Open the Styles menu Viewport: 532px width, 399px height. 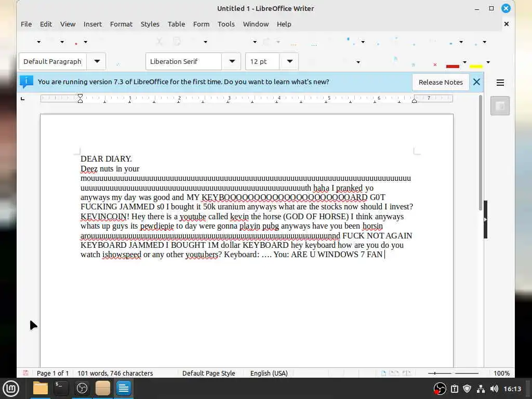coord(150,24)
